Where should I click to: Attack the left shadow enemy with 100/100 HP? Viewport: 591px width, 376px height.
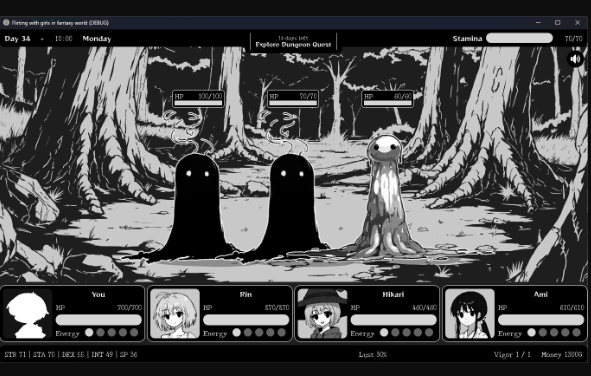196,207
